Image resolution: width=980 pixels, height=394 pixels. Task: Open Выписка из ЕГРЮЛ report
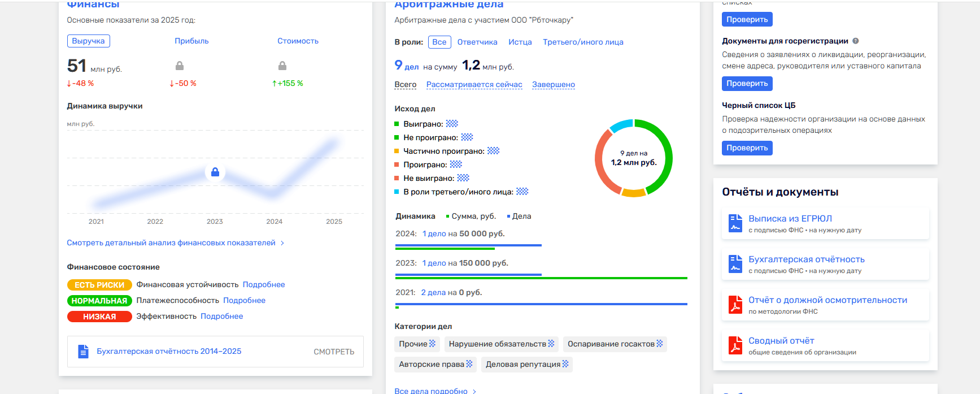[790, 219]
